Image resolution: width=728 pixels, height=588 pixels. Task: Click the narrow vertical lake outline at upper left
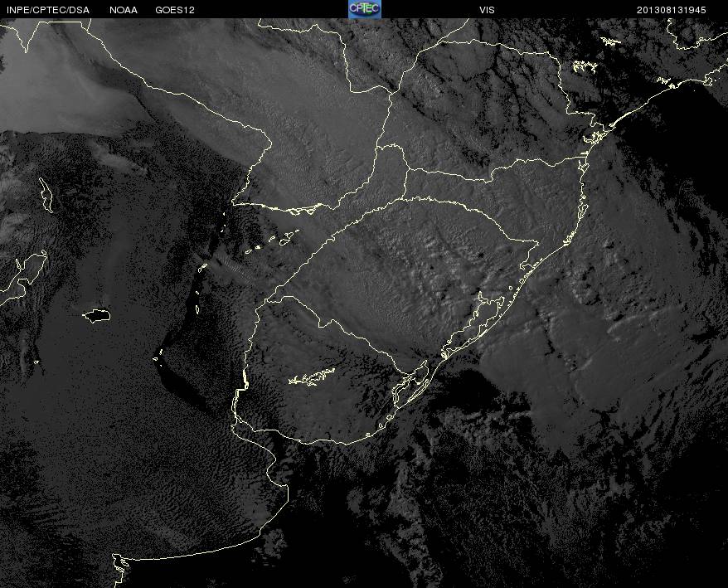46,194
